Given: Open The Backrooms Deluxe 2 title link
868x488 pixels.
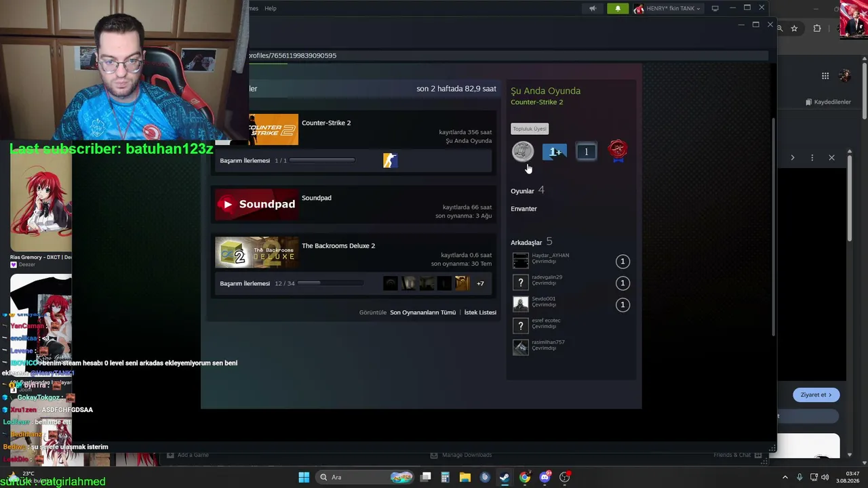Looking at the screenshot, I should pyautogui.click(x=338, y=245).
